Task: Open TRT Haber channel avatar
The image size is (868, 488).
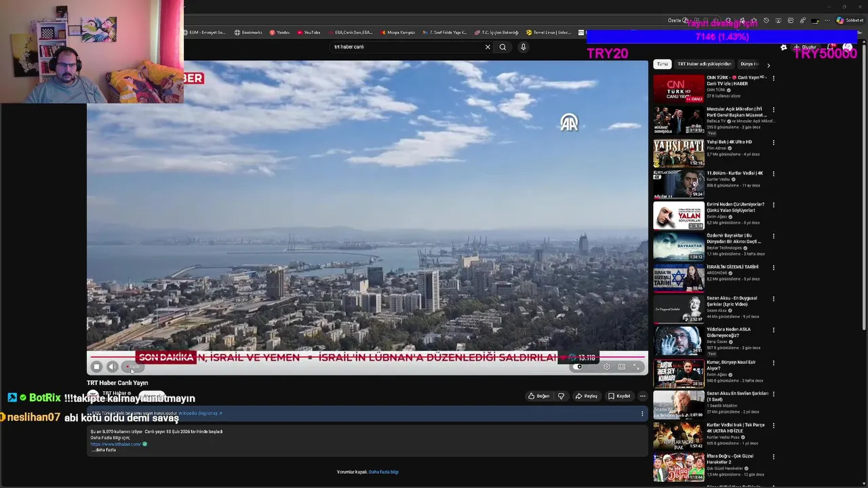Action: [x=94, y=395]
